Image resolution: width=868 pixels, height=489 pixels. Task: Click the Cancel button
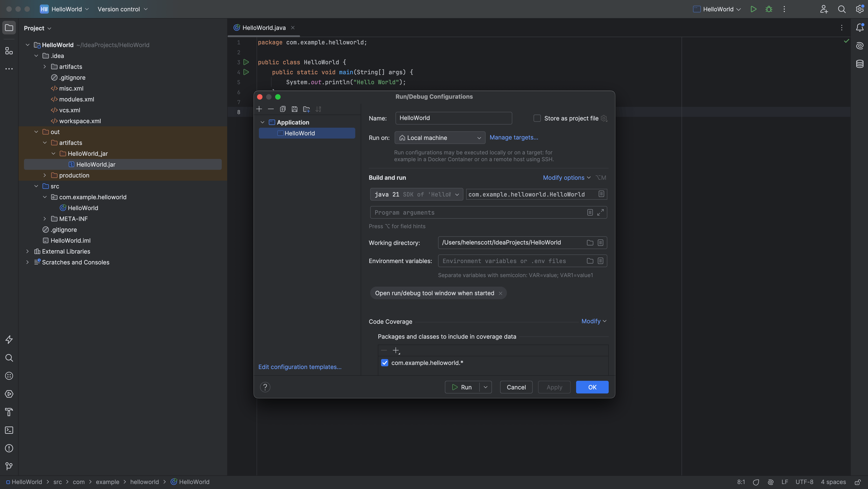(516, 387)
